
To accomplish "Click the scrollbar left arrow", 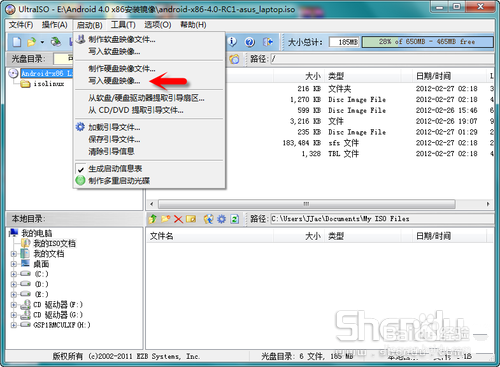I will tap(152, 204).
